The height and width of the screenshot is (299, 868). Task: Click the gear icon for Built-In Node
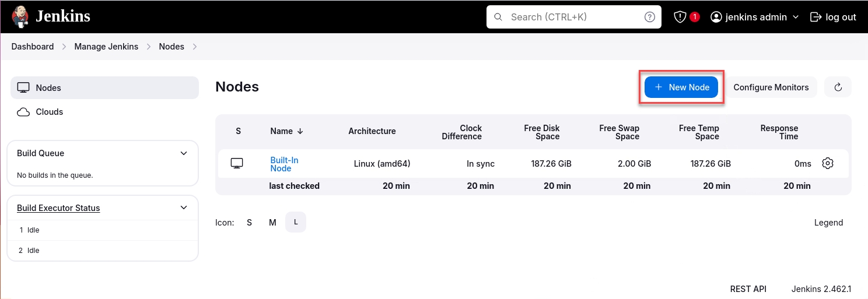point(827,163)
